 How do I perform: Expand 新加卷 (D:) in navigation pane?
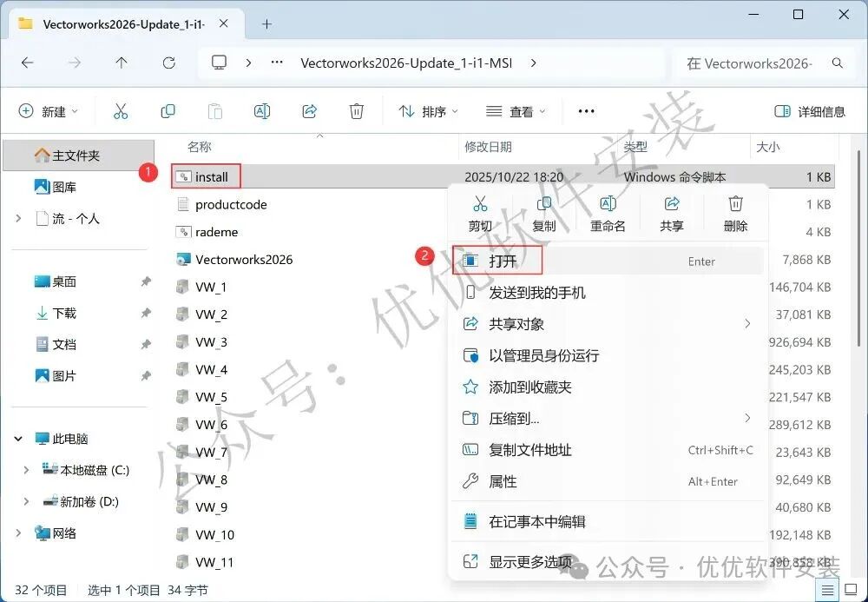[x=26, y=501]
